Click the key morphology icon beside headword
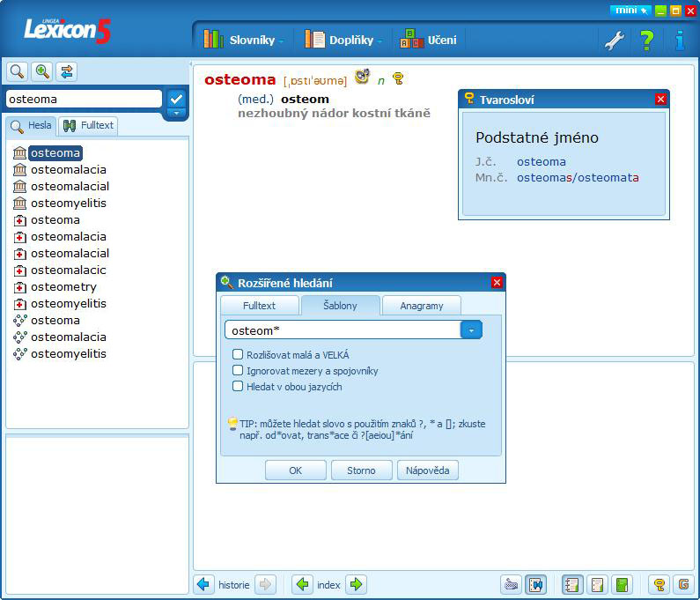 [398, 78]
